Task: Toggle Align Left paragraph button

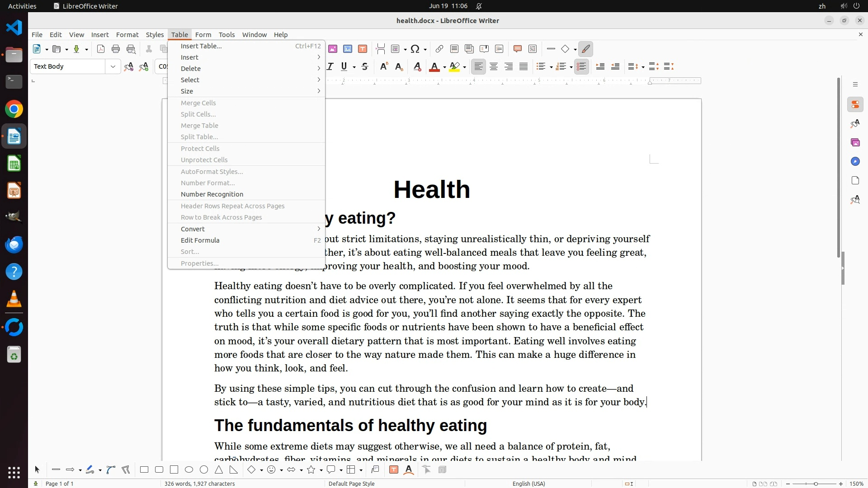Action: pyautogui.click(x=478, y=67)
